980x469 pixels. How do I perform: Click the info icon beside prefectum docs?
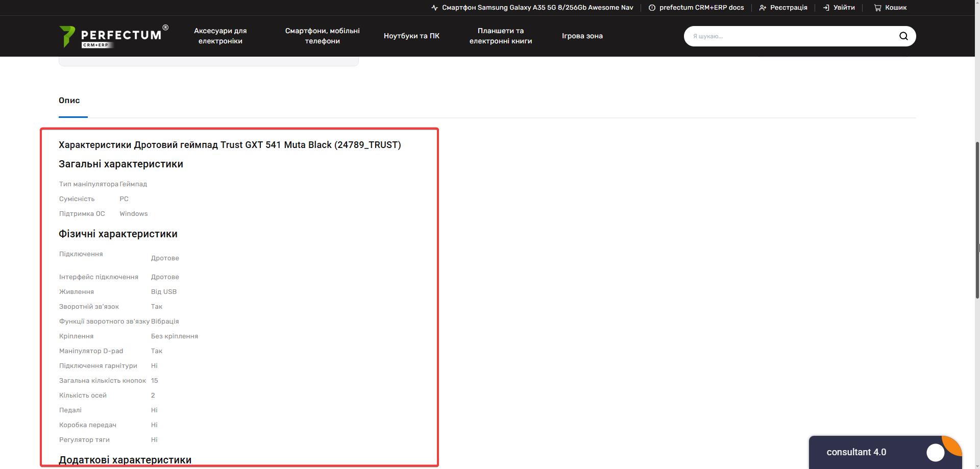click(x=652, y=8)
